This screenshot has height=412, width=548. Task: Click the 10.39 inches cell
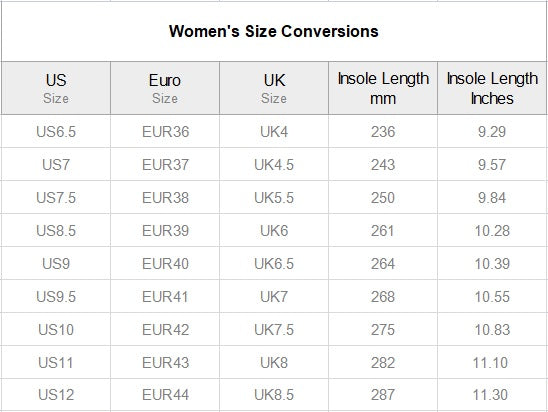pos(492,263)
